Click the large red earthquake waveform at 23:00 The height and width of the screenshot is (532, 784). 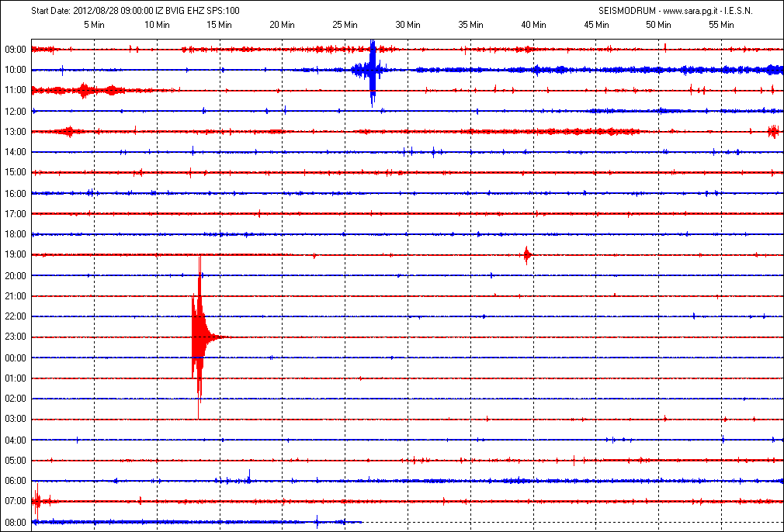pyautogui.click(x=199, y=336)
